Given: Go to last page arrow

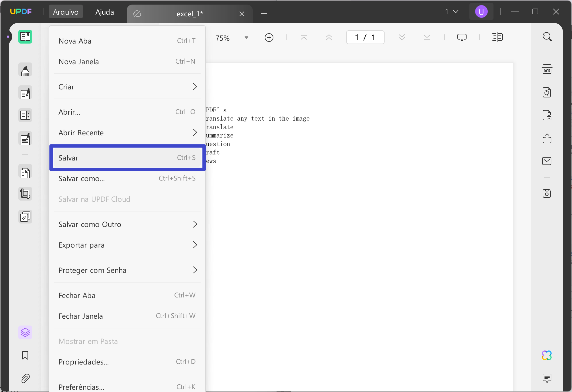Looking at the screenshot, I should point(427,38).
